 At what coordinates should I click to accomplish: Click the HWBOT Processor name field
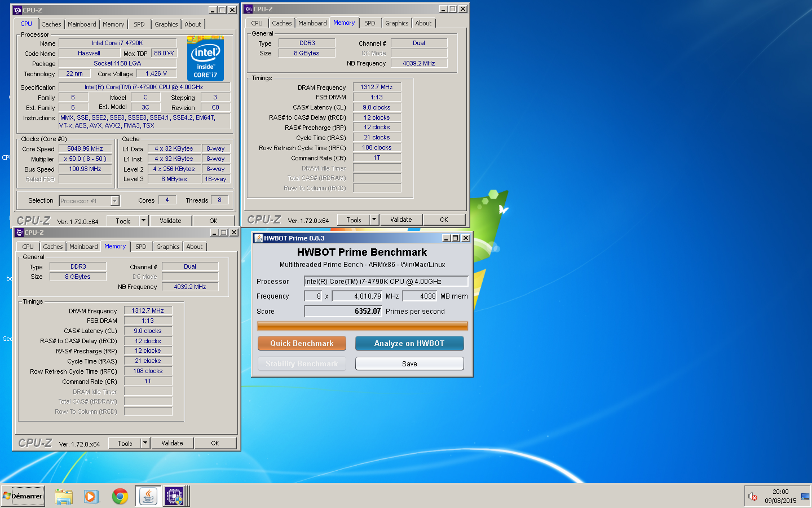pos(386,281)
